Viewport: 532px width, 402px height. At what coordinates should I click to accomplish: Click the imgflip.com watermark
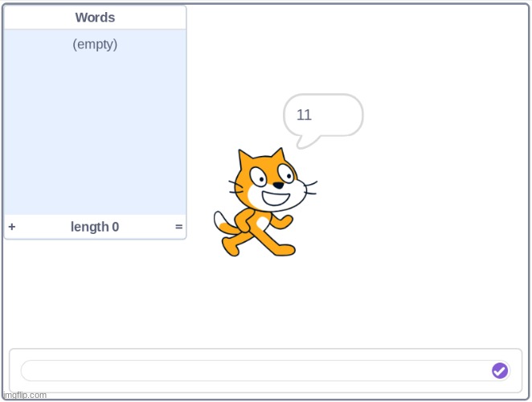[x=24, y=395]
